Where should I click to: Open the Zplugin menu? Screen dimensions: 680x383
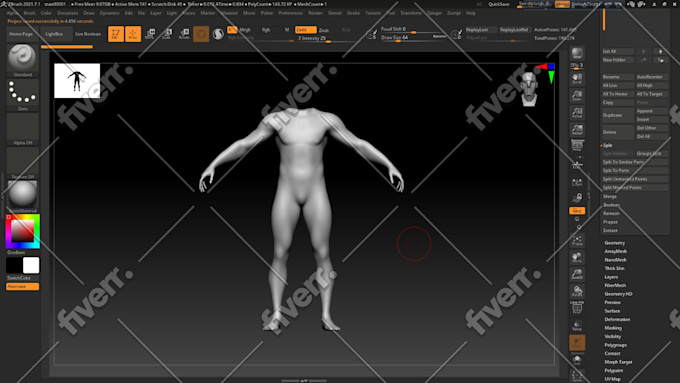[434, 13]
